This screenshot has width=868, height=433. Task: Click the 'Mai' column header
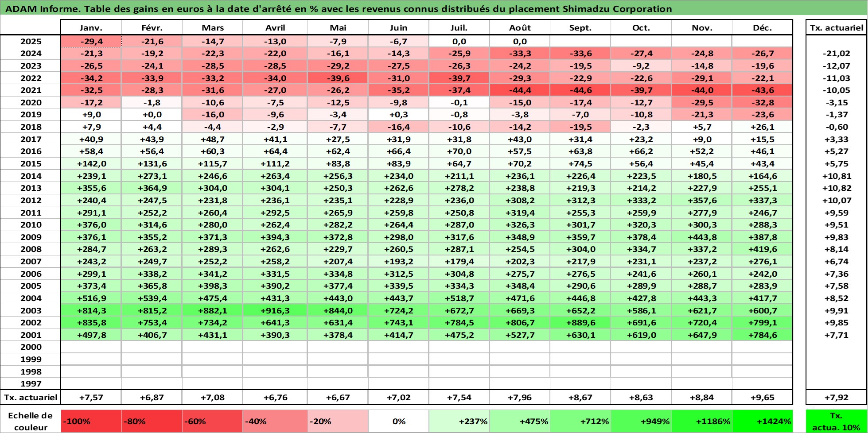338,27
